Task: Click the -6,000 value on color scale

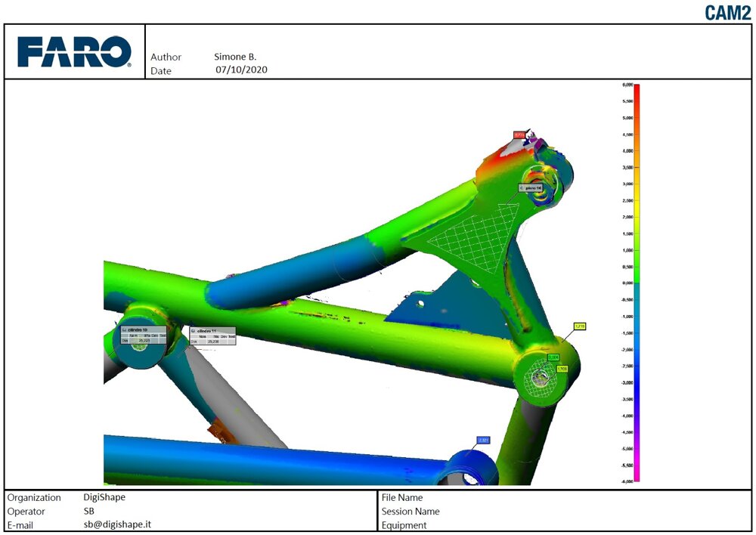Action: coord(627,481)
